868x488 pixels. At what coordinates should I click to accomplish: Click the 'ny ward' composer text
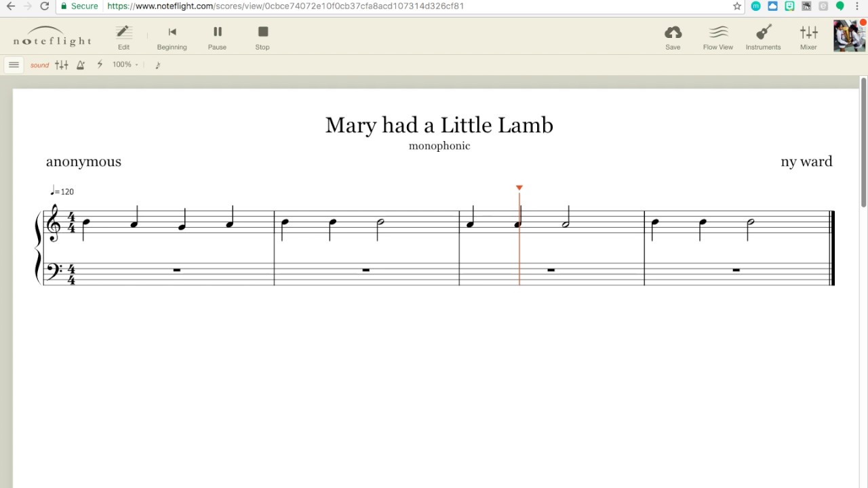tap(806, 161)
